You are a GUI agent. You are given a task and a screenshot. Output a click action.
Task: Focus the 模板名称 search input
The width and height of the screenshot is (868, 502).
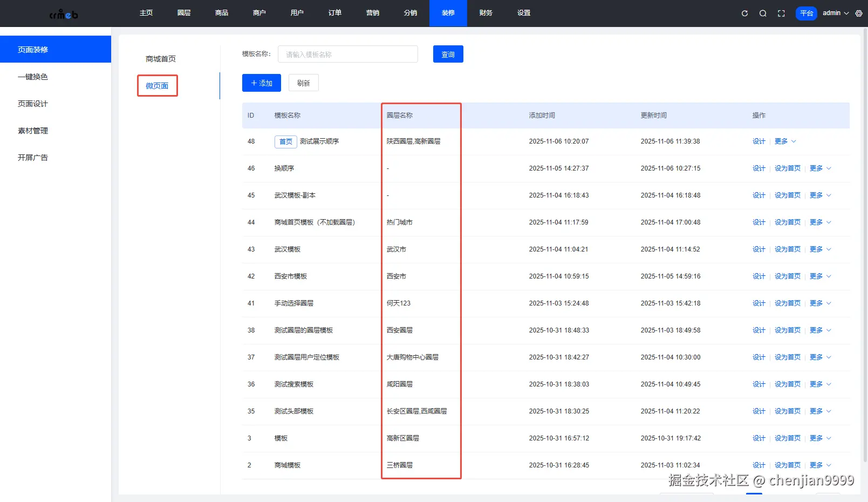(x=348, y=54)
